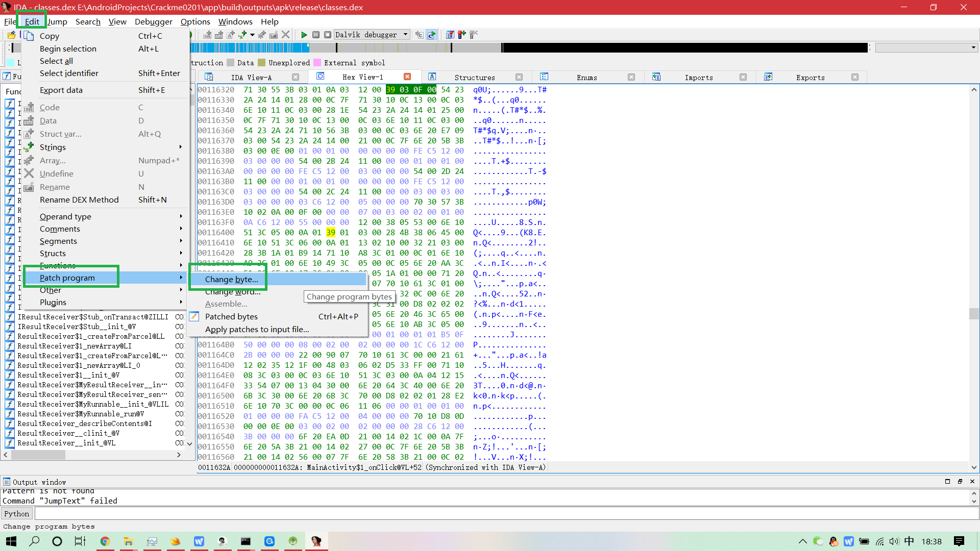This screenshot has height=551, width=980.
Task: Open the Help menu
Action: point(269,21)
